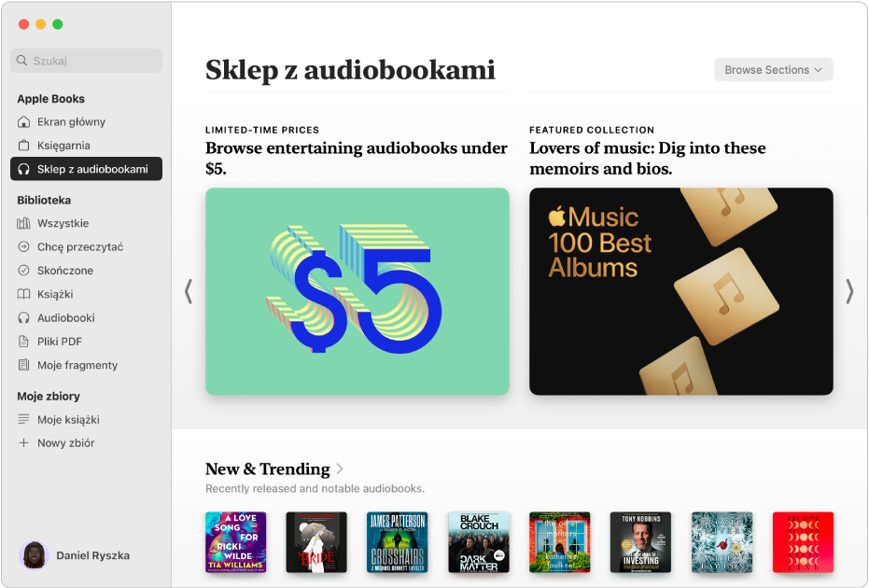The height and width of the screenshot is (588, 869).
Task: Open Music 100 Best Albums banner
Action: [x=680, y=291]
